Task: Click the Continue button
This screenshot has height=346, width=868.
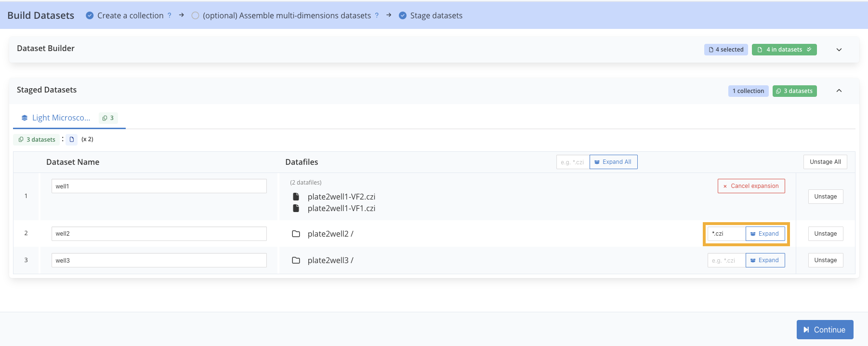Action: [x=825, y=330]
